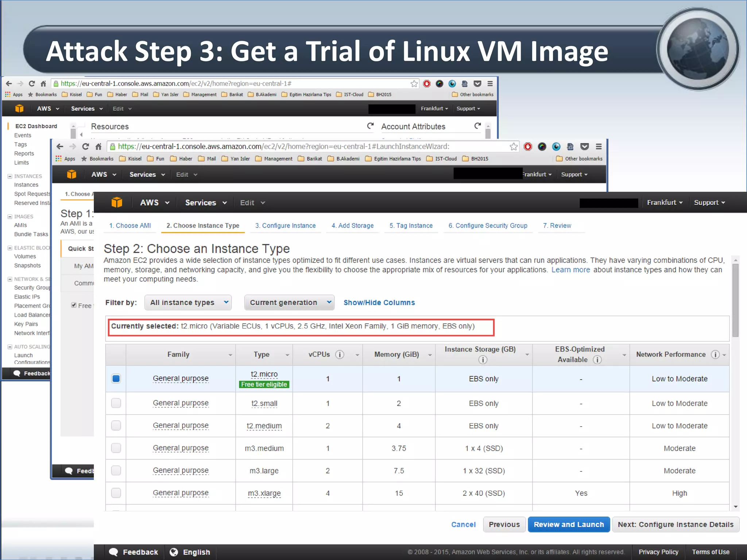Go to 1. Choose AMI step
Image resolution: width=747 pixels, height=560 pixels.
pyautogui.click(x=130, y=226)
